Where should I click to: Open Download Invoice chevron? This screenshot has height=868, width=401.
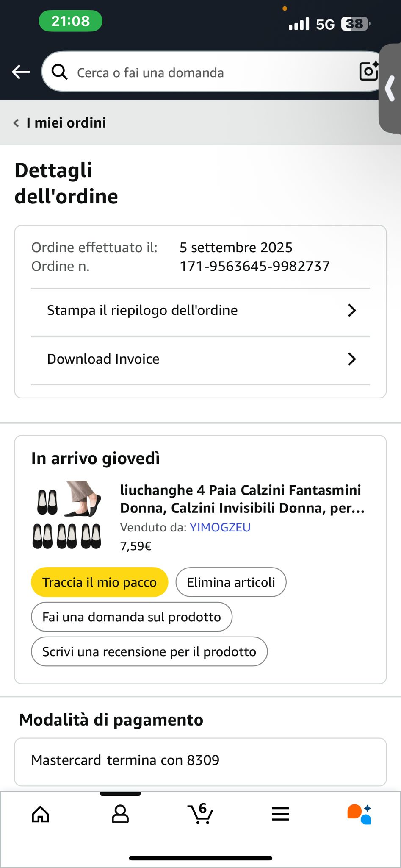[352, 359]
